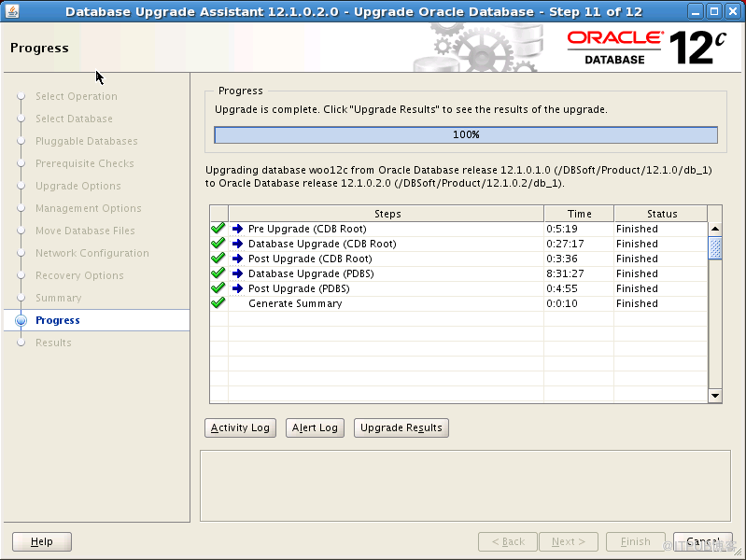Expand the Post Upgrade (CDB Root) arrow icon
The width and height of the screenshot is (746, 560).
pos(237,259)
